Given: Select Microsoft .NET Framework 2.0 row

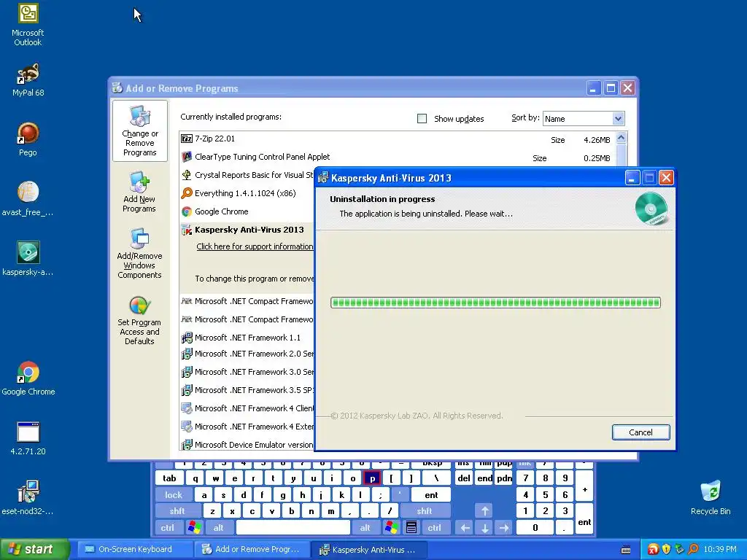Looking at the screenshot, I should (247, 354).
